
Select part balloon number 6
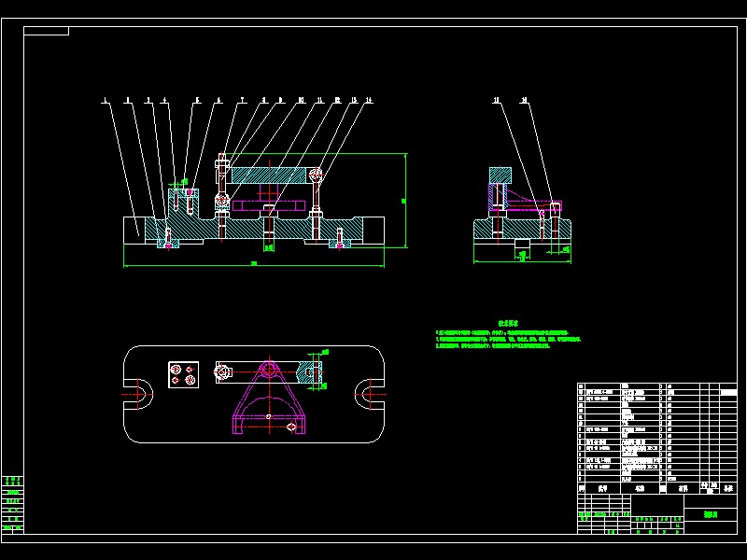[x=218, y=101]
